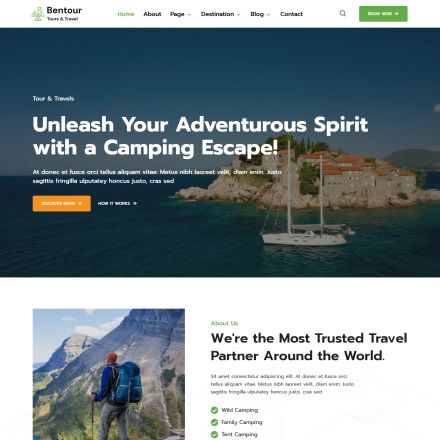
Task: Click the arrow icon beside How It Works
Action: click(135, 203)
